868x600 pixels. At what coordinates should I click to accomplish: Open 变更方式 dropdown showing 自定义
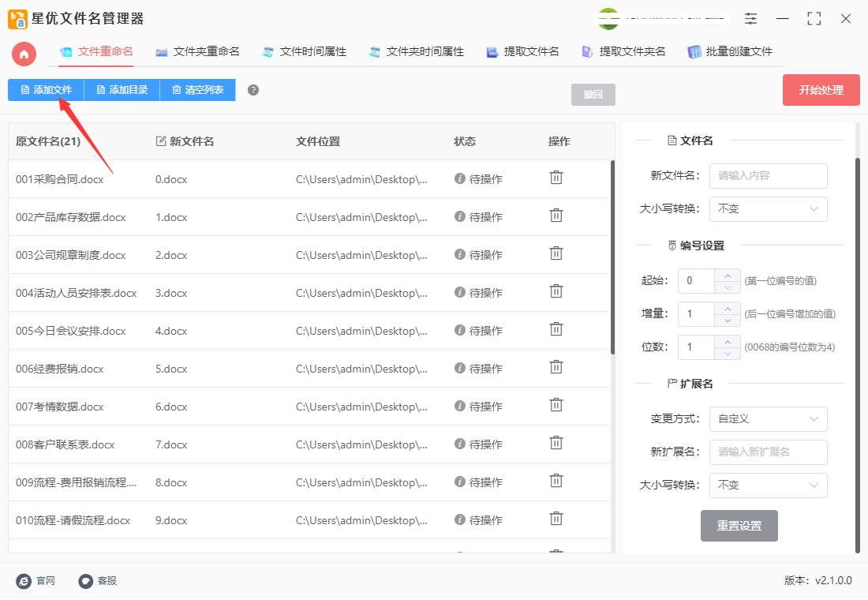pos(768,419)
